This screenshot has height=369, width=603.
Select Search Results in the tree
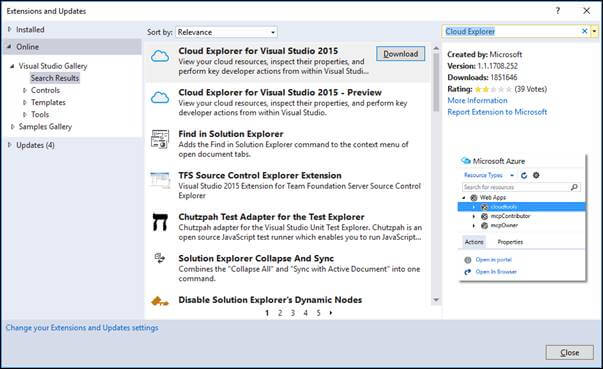55,78
